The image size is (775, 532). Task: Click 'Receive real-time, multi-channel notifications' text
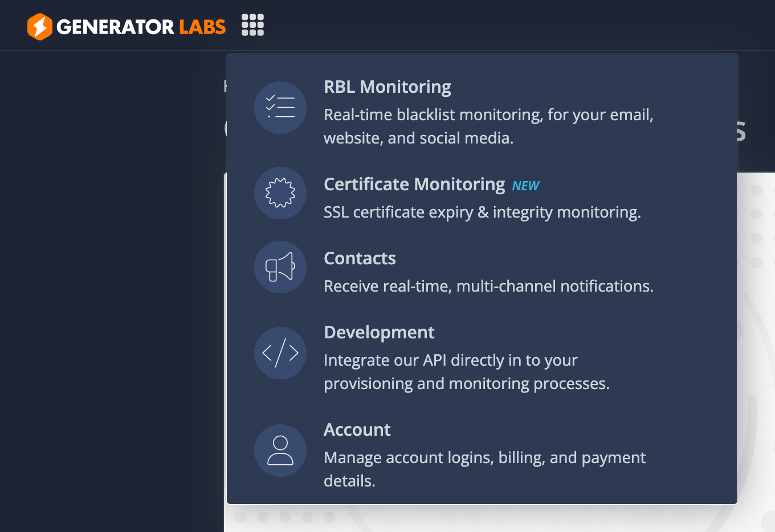point(488,287)
